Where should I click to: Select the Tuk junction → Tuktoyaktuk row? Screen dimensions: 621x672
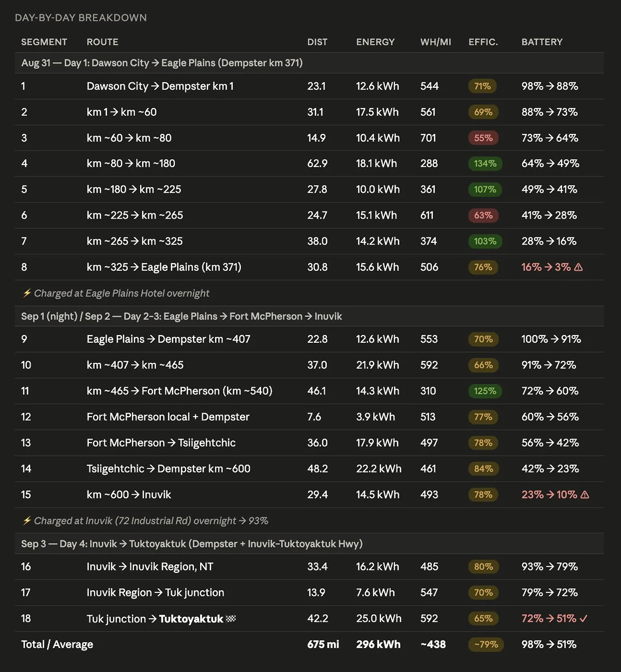pos(309,619)
